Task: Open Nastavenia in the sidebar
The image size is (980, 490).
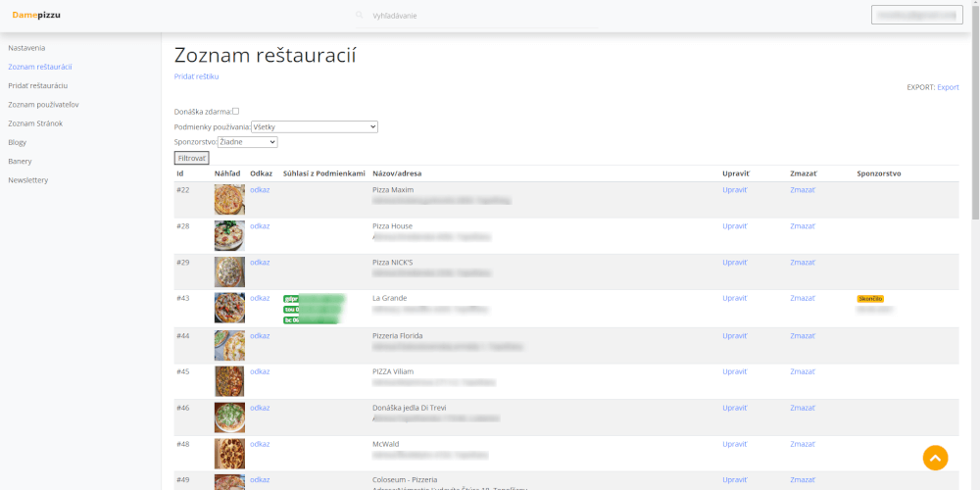Action: pos(26,48)
